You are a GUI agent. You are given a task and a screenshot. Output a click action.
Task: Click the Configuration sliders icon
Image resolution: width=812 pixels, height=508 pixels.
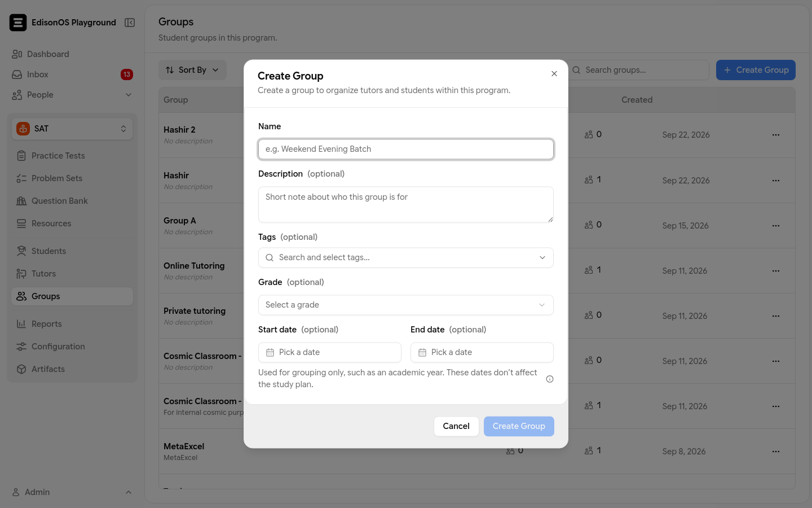(x=21, y=347)
